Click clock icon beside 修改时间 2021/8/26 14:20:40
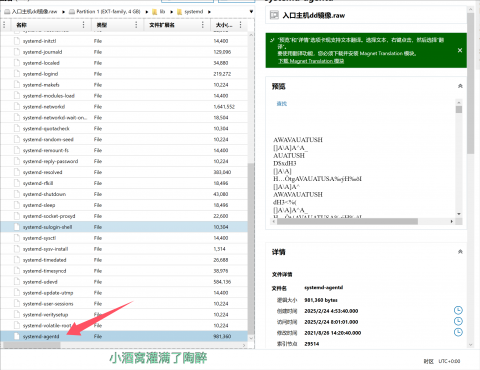Screen dimensions: 480x370 pos(458,332)
